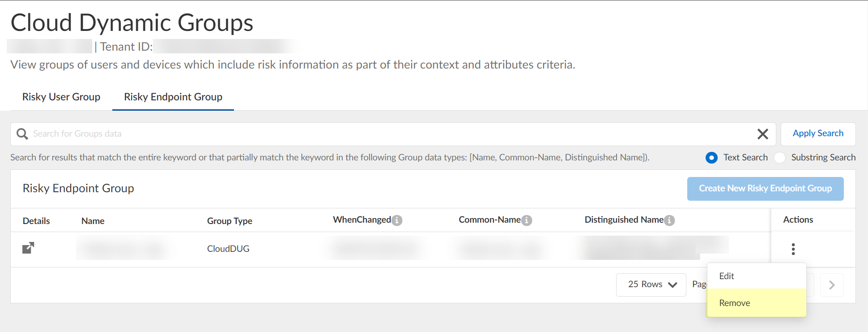Clear the search field with X
This screenshot has height=332, width=868.
point(762,134)
